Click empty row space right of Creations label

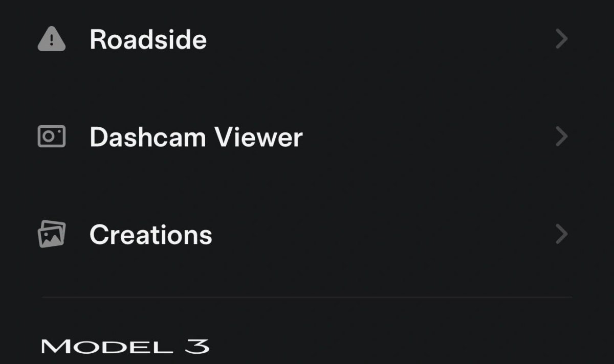pyautogui.click(x=384, y=234)
